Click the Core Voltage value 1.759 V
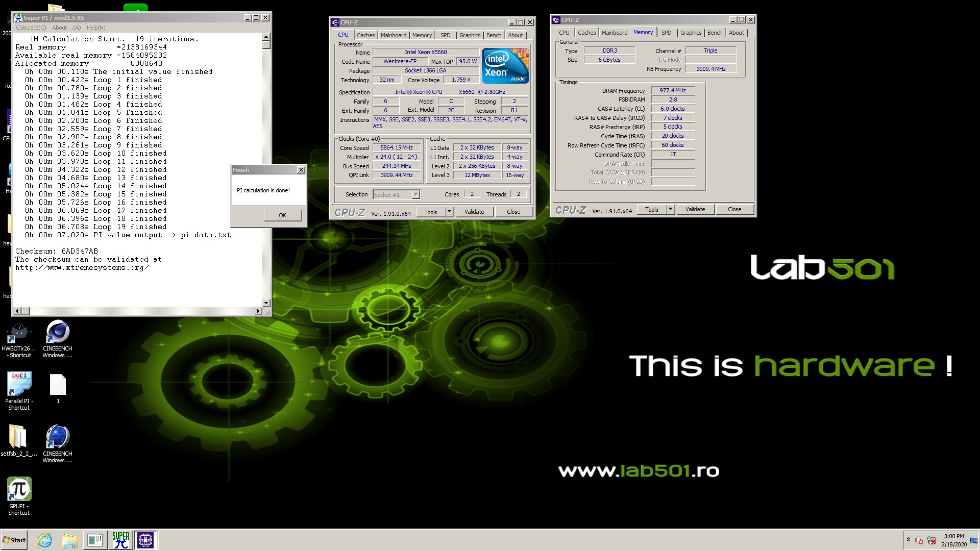980x551 pixels. [x=461, y=80]
